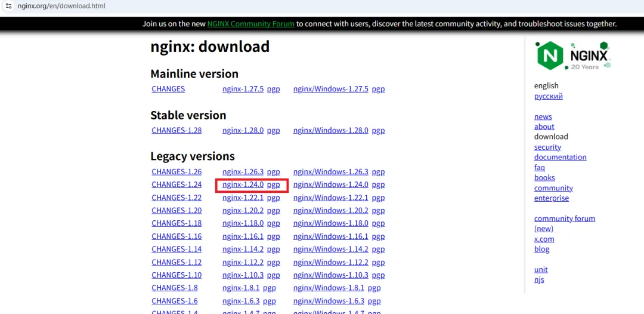The width and height of the screenshot is (644, 314).
Task: Download nginx-1.27.5 source
Action: 243,89
